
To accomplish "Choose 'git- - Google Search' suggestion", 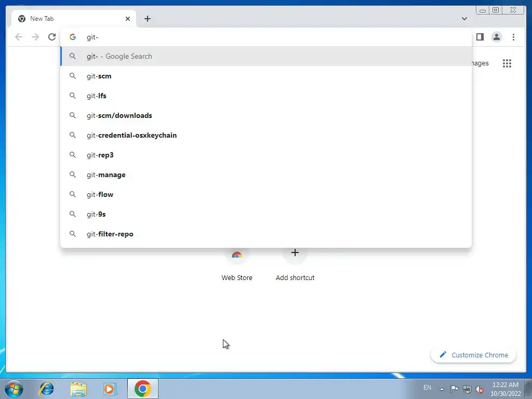I will click(266, 56).
